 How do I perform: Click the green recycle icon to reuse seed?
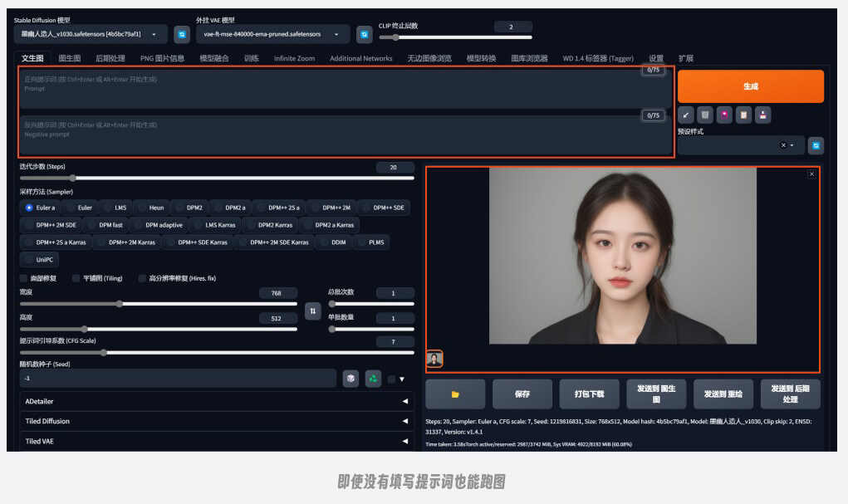tap(374, 379)
